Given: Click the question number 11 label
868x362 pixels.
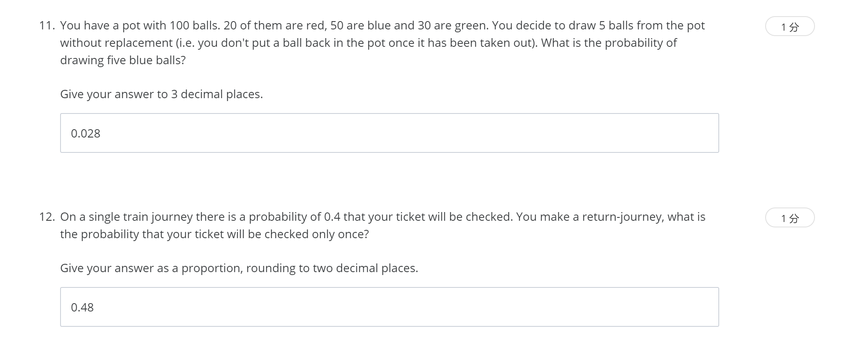Looking at the screenshot, I should tap(47, 26).
